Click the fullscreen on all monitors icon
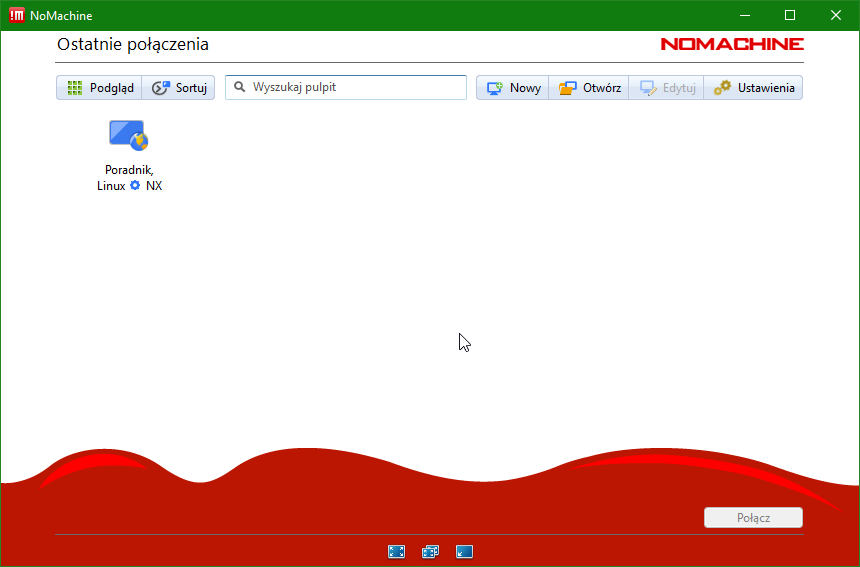This screenshot has height=567, width=860. point(430,551)
